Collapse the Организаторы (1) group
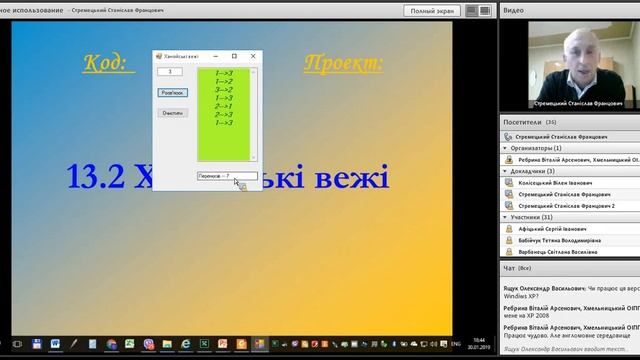Viewport: 640px width, 360px height. pyautogui.click(x=505, y=148)
